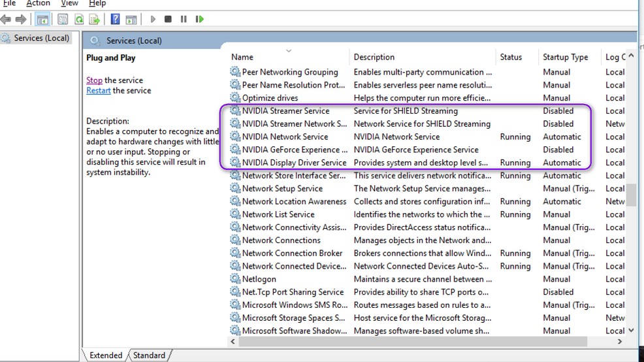
Task: Click the Restart Service icon
Action: 200,19
